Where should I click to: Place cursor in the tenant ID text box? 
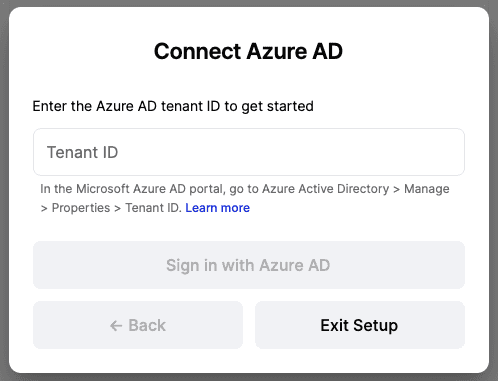tap(249, 152)
